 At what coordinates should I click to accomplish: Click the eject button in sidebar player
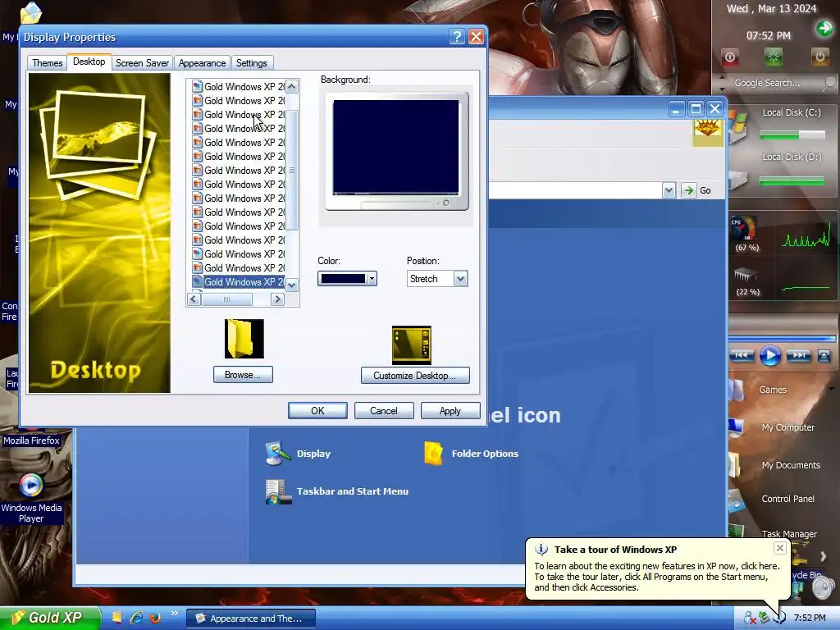[824, 356]
